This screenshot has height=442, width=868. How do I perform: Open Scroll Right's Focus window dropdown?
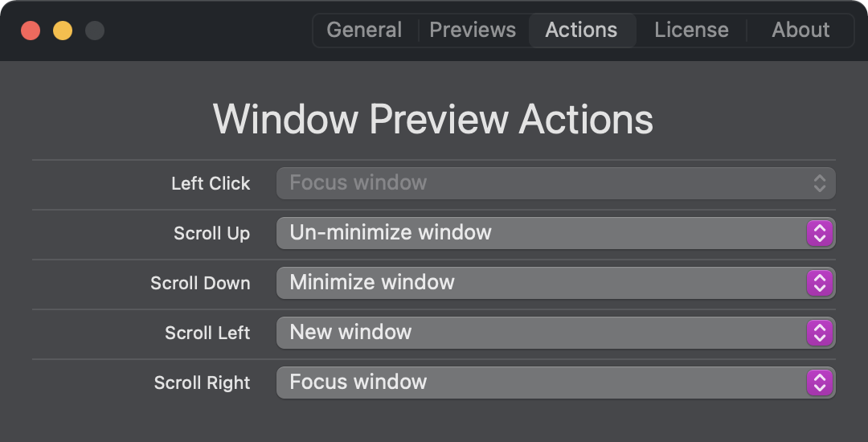point(556,383)
